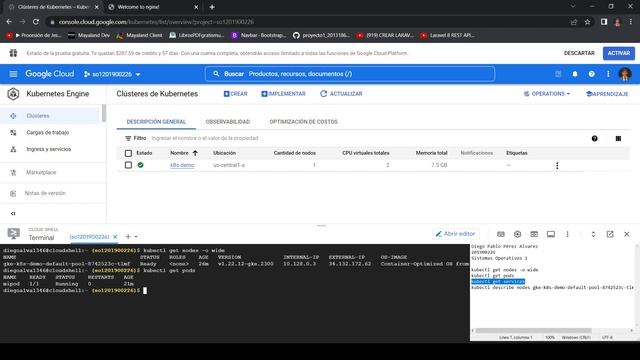Click the Buscar products search field
Screen dimensions: 640x360
click(350, 74)
